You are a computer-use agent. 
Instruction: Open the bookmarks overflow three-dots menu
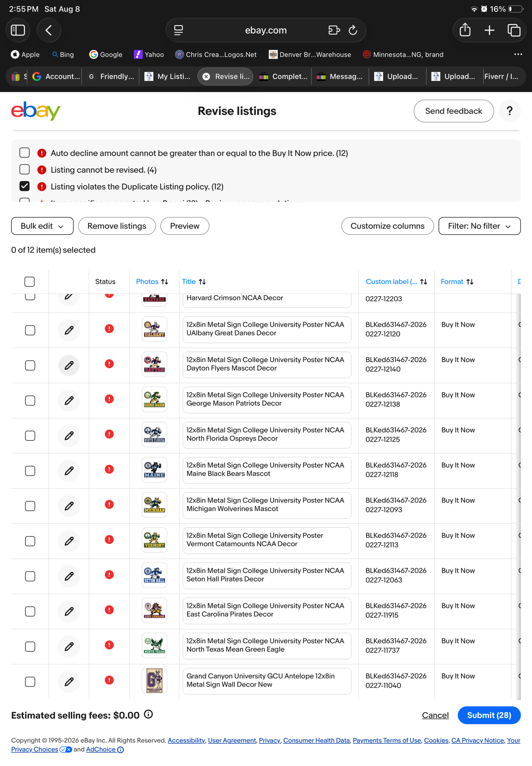point(518,54)
